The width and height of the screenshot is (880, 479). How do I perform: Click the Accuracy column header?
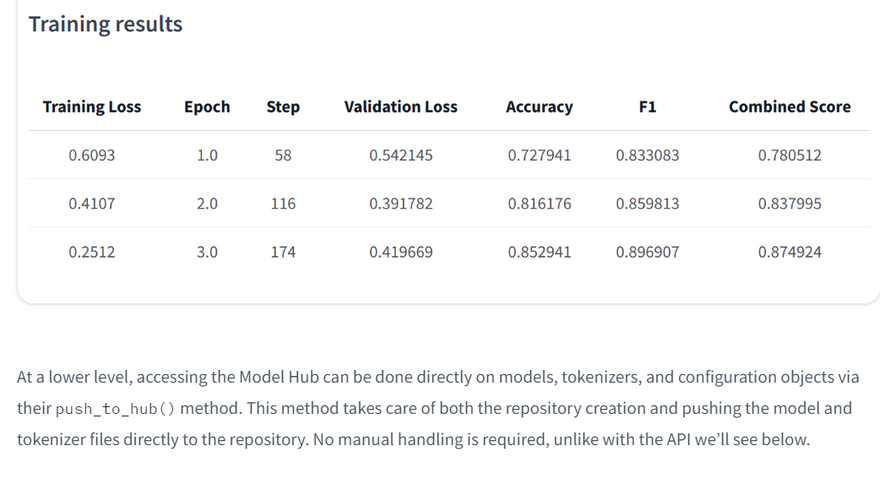tap(539, 107)
